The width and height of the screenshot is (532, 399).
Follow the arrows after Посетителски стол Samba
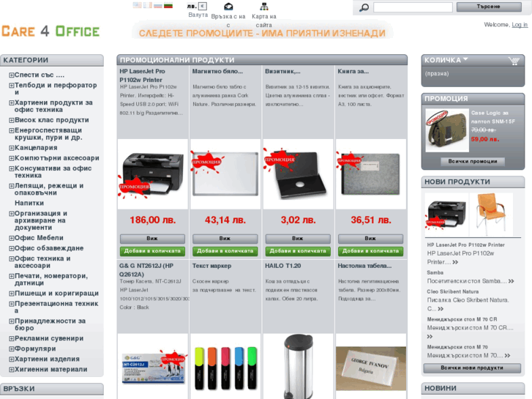pyautogui.click(x=512, y=281)
